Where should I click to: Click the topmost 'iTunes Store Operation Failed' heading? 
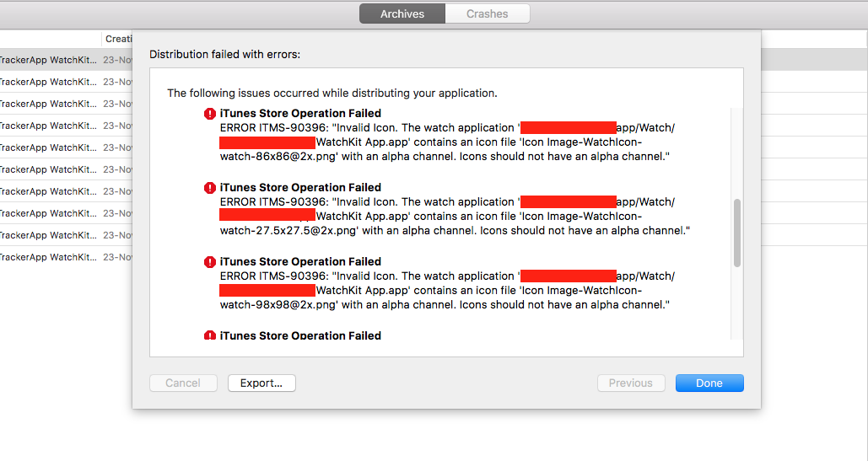300,114
